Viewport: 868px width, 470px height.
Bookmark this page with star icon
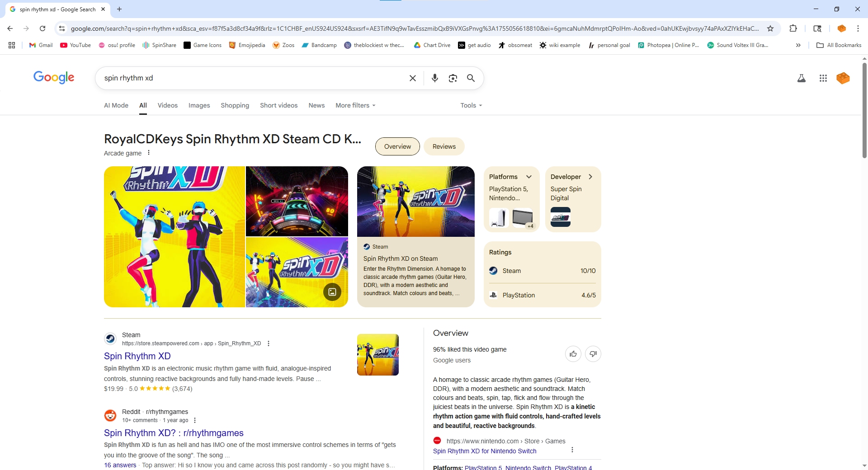click(770, 28)
